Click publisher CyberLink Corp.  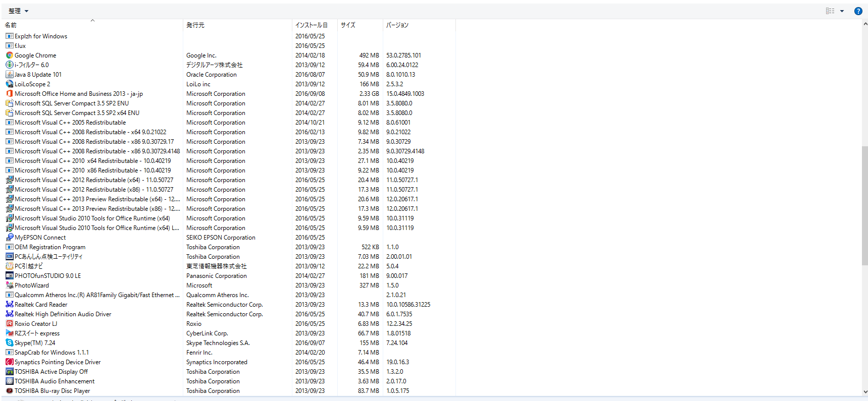[x=207, y=333]
